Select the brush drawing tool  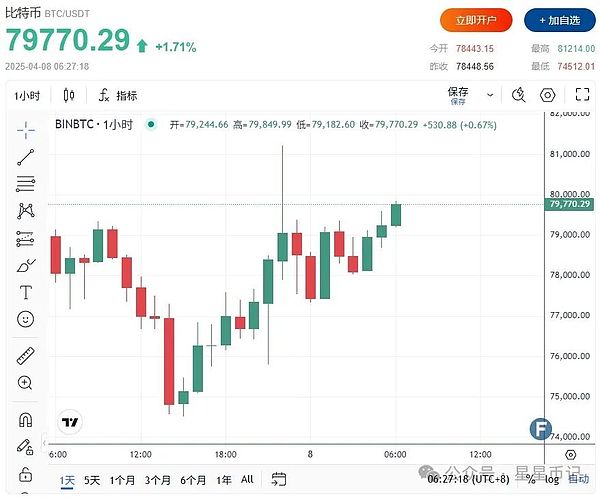pos(25,265)
